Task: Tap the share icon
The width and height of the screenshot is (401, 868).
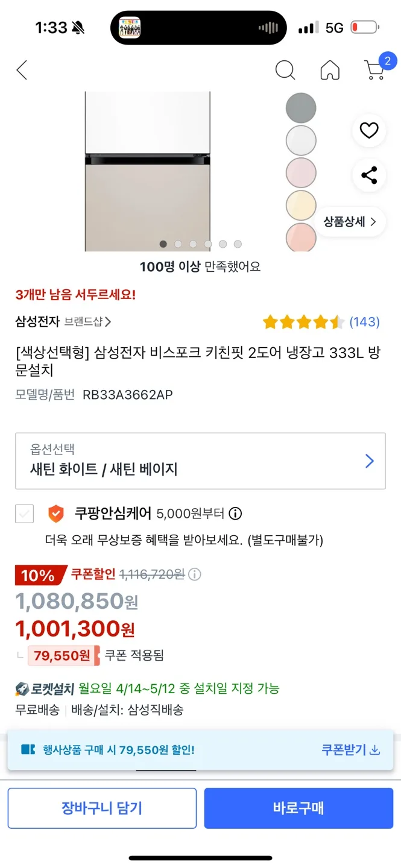Action: [369, 175]
